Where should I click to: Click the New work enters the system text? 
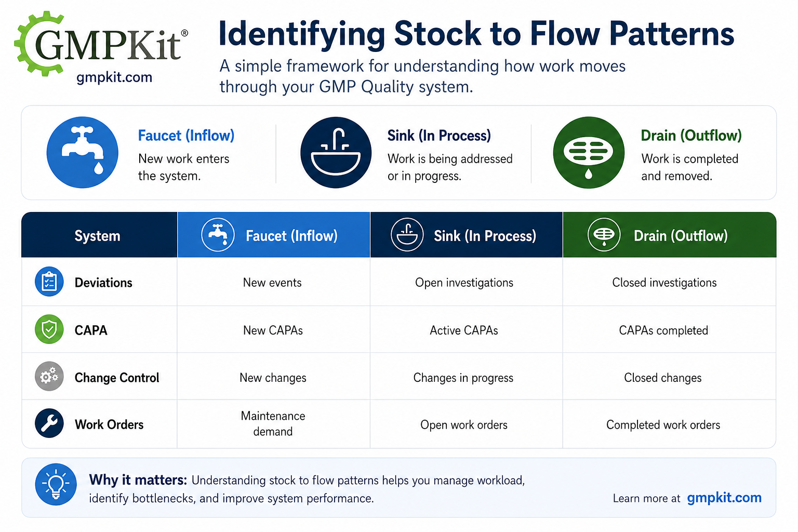183,167
